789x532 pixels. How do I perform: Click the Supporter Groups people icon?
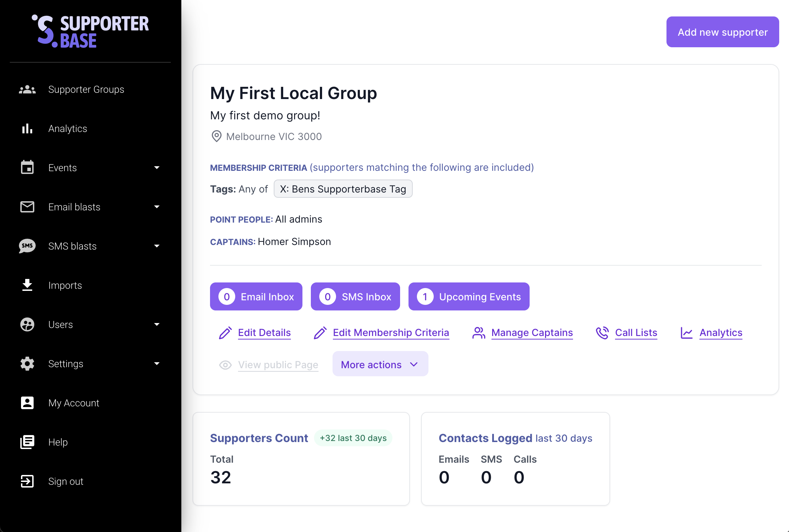tap(27, 90)
